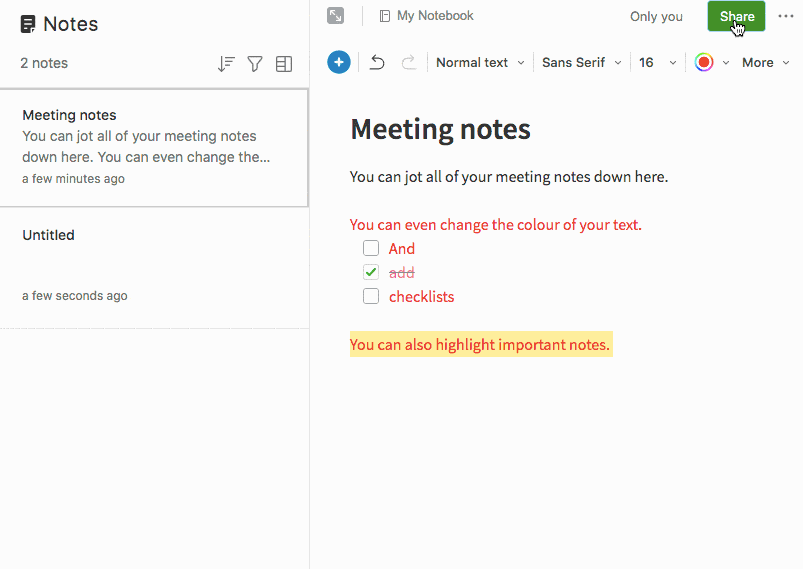Screen dimensions: 803x569
Task: Click the '2 notes' count label
Action: pyautogui.click(x=44, y=63)
